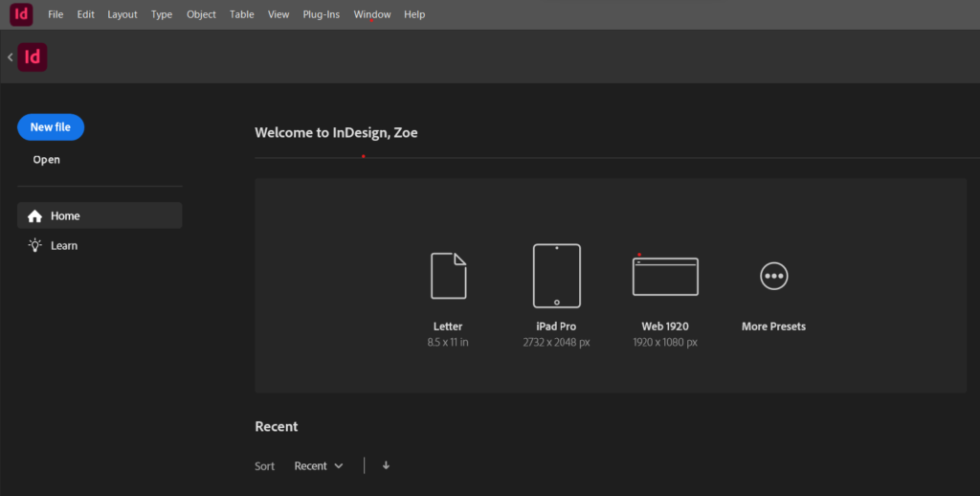Image resolution: width=980 pixels, height=496 pixels.
Task: Click the InDesign home logo below the menu bar
Action: coord(33,56)
